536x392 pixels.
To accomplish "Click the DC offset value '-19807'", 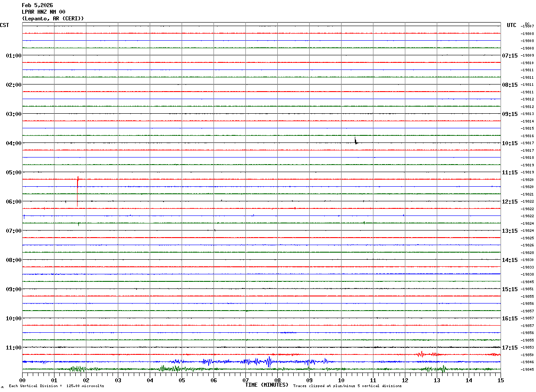I will [x=528, y=27].
